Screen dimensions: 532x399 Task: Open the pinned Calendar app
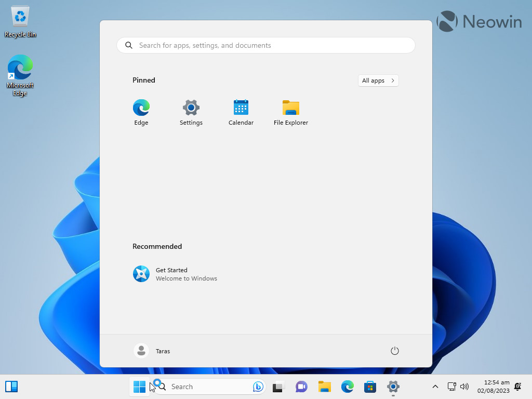(x=241, y=112)
